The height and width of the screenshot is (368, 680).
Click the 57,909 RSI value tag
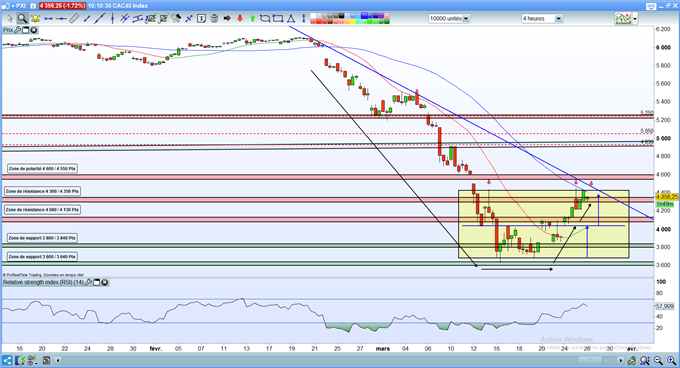pyautogui.click(x=664, y=306)
